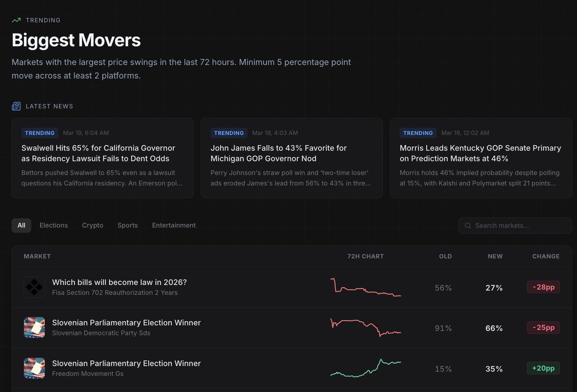This screenshot has width=577, height=392.
Task: Click the MARKET column header
Action: coord(37,257)
